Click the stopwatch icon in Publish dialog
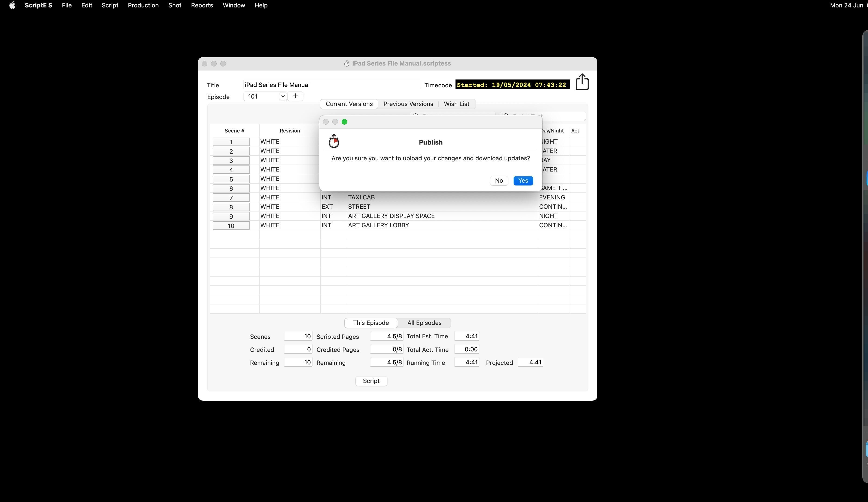 333,141
